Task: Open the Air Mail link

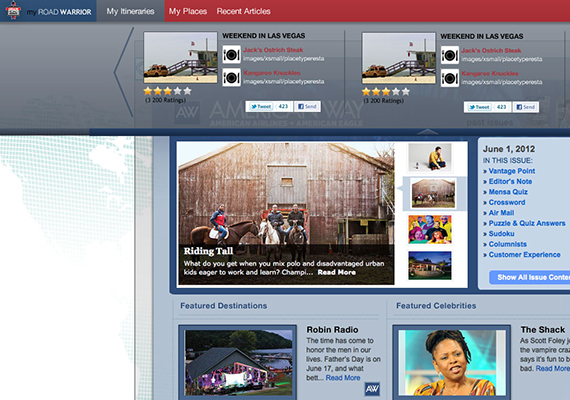Action: pos(501,213)
